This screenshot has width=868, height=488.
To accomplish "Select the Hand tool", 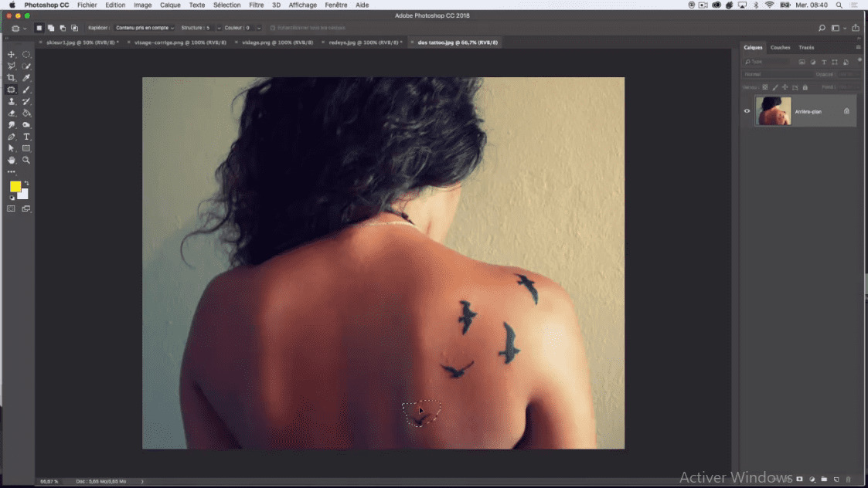I will (x=11, y=160).
